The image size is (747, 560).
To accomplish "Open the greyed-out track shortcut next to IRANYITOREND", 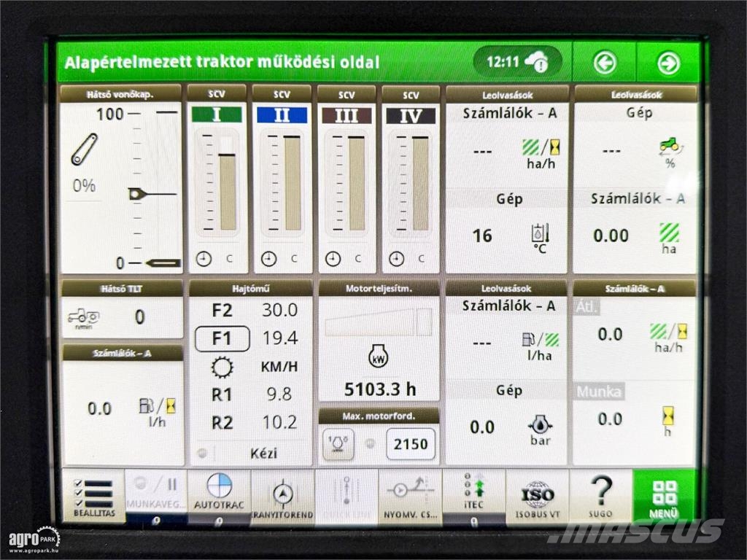I will [347, 497].
